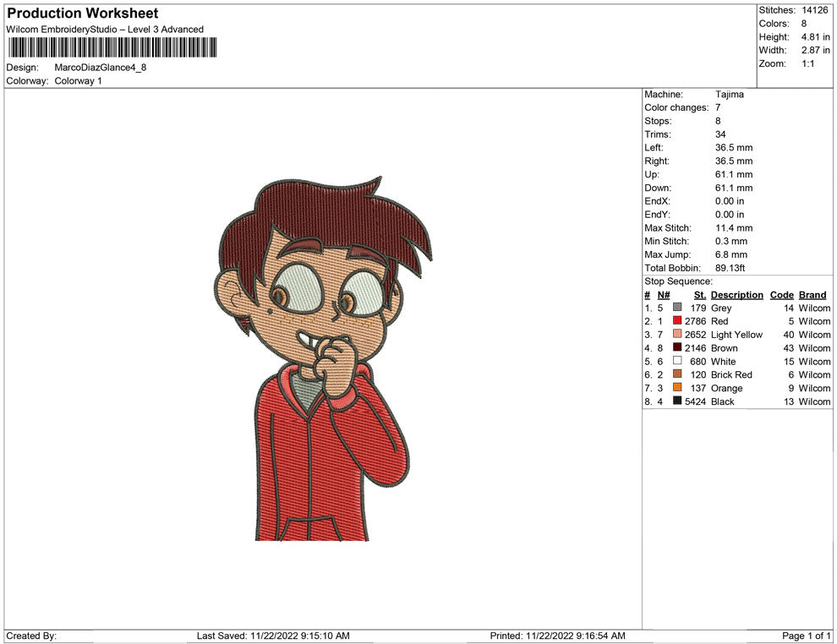Click the 'St.' column header
The height and width of the screenshot is (644, 837).
700,295
